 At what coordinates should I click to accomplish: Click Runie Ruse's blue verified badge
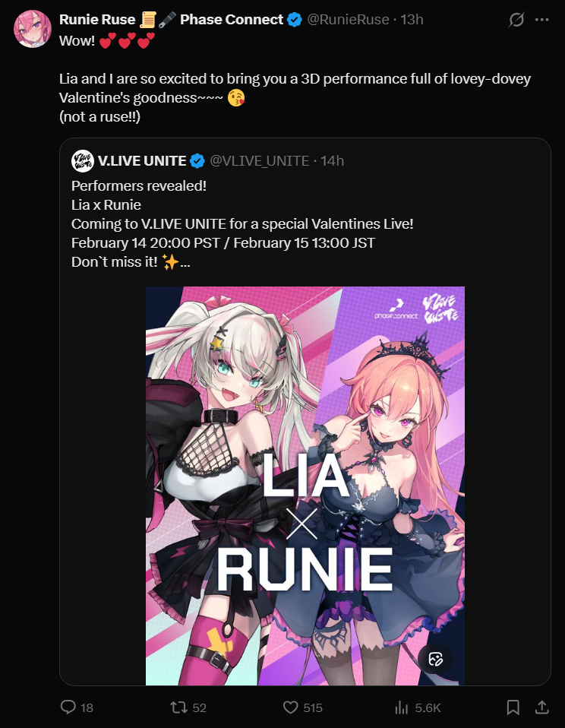click(295, 20)
